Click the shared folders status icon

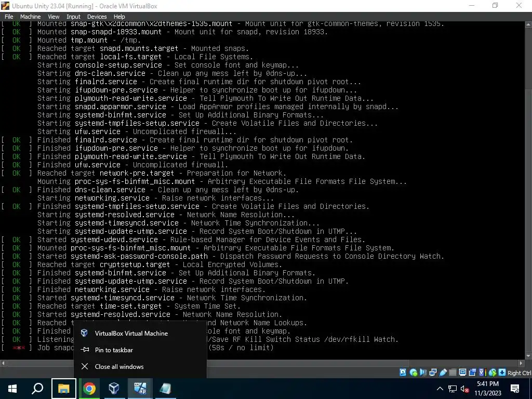453,373
